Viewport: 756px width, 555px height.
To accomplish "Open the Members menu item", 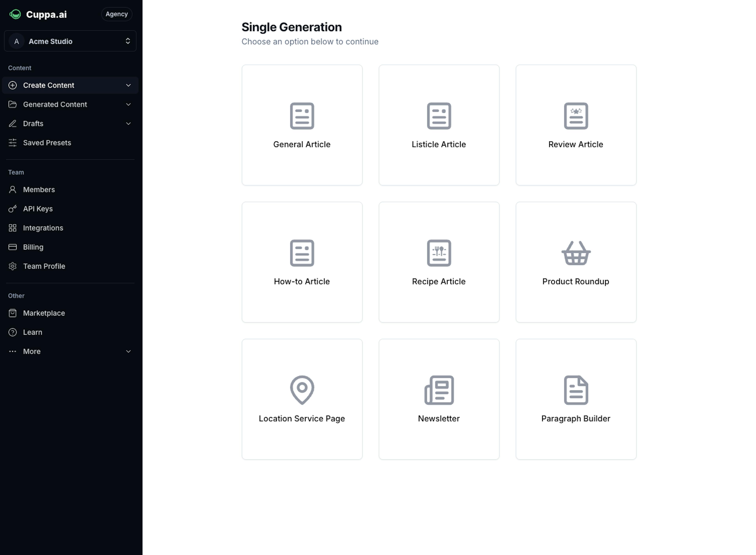I will [70, 190].
